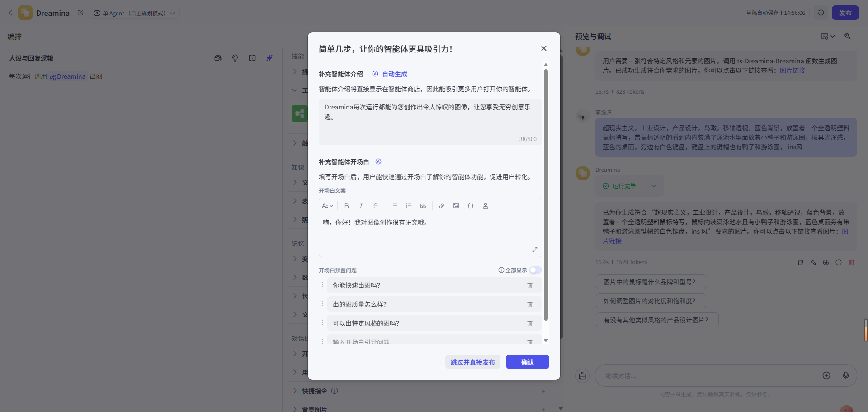
Task: Select suggestion 如何调整图片的对比度和饱和度?
Action: pyautogui.click(x=651, y=301)
